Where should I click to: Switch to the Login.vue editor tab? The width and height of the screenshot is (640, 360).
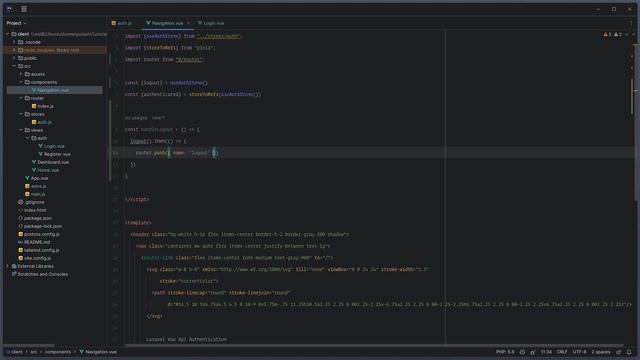click(x=211, y=23)
